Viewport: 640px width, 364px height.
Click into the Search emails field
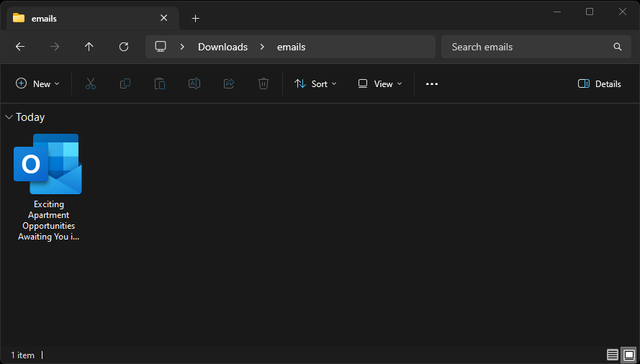click(536, 47)
